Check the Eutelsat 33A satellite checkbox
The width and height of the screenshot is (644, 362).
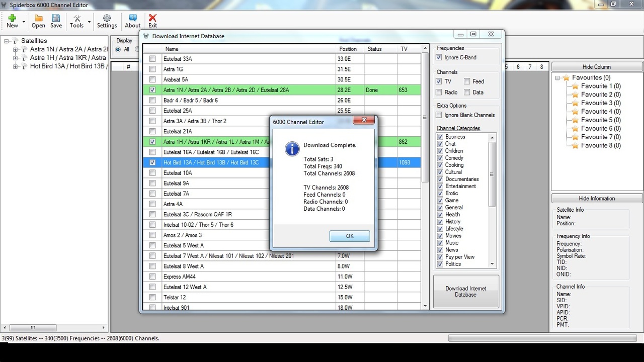click(x=152, y=59)
